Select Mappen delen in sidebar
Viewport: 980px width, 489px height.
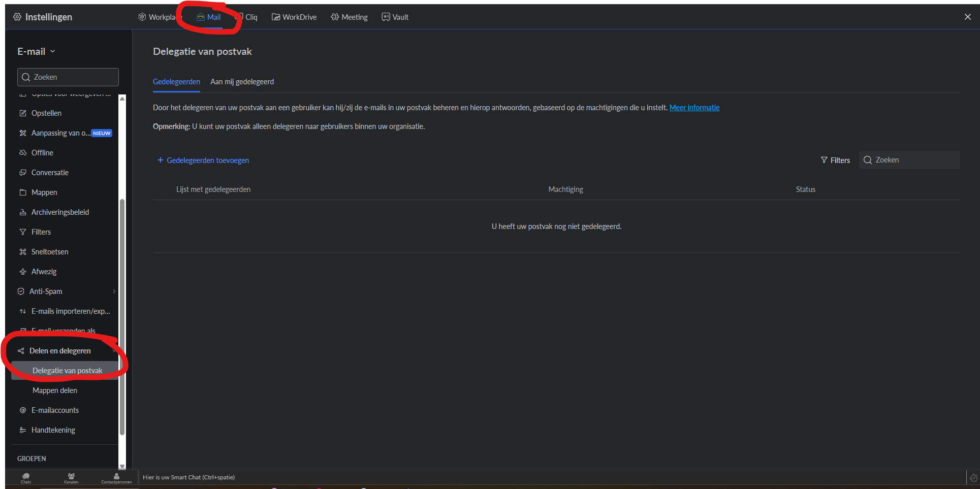(55, 390)
